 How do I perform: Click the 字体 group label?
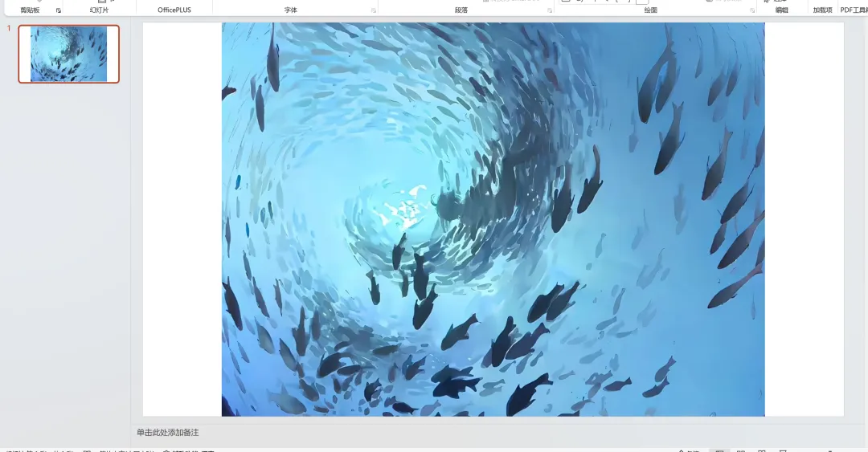[x=291, y=10]
